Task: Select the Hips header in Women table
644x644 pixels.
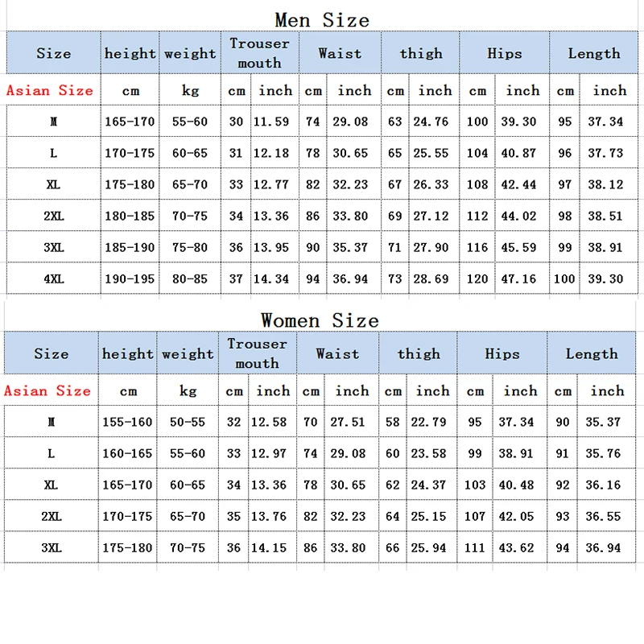Action: (x=502, y=353)
